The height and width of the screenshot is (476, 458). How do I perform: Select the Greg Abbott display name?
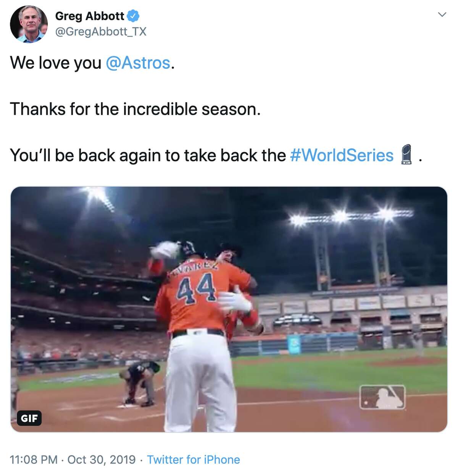90,16
